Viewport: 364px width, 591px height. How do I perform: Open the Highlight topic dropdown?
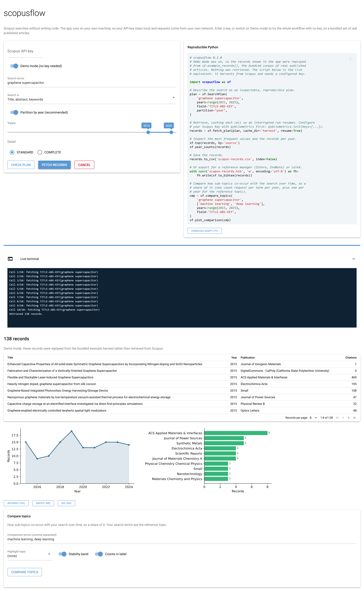tap(30, 554)
